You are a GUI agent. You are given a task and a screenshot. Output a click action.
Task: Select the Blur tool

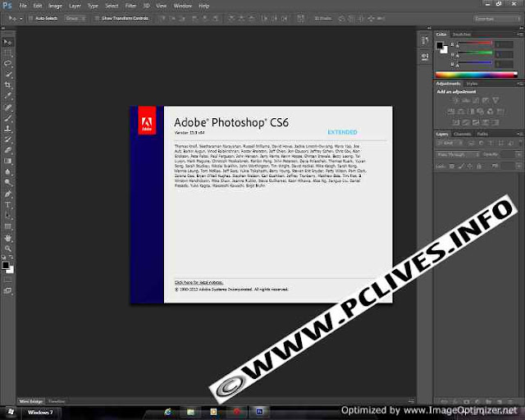coord(7,171)
